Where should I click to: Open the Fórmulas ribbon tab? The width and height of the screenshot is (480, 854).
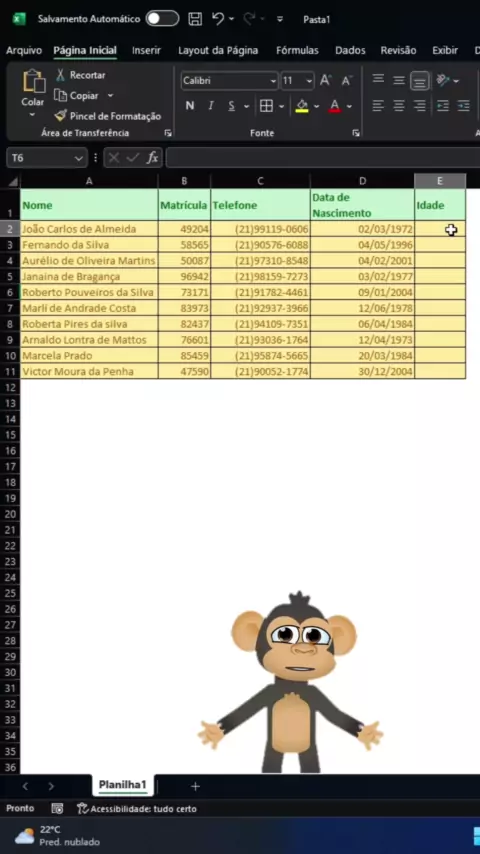point(297,51)
